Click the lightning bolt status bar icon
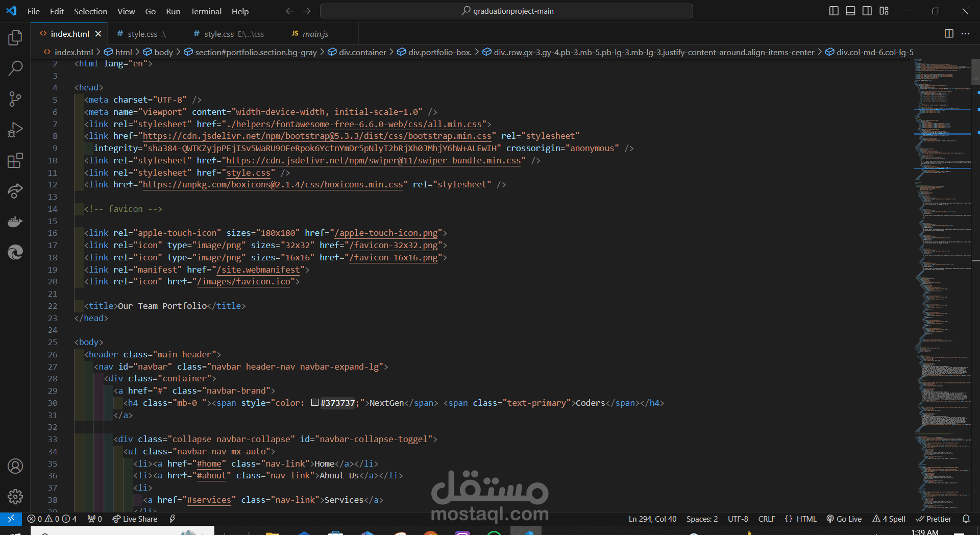Image resolution: width=980 pixels, height=535 pixels. [x=173, y=519]
